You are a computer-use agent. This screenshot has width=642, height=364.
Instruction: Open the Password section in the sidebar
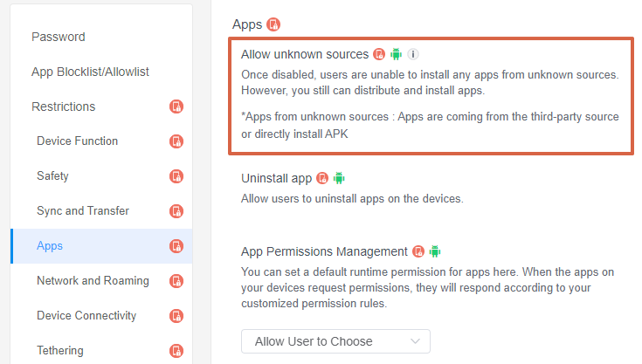coord(59,37)
